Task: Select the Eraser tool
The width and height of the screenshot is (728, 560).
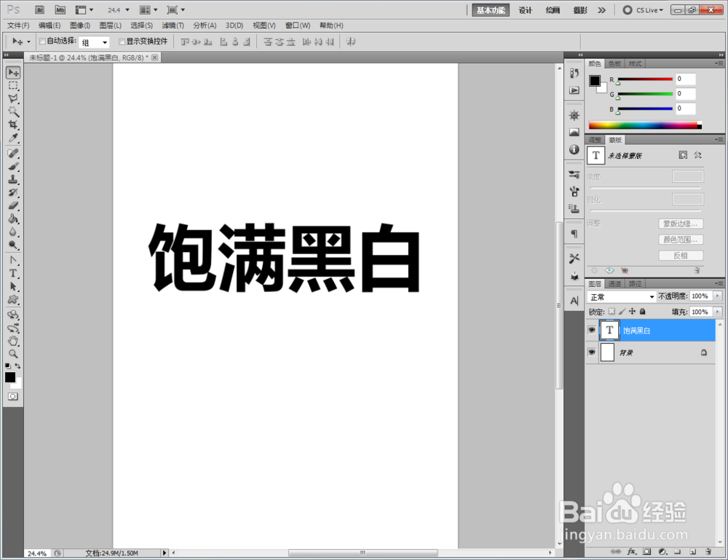Action: coord(13,205)
